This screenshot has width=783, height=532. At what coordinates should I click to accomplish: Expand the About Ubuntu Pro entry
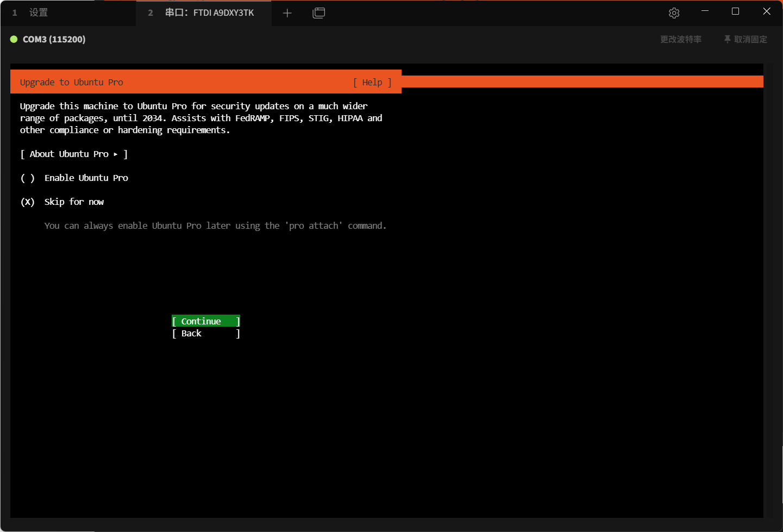(x=73, y=154)
